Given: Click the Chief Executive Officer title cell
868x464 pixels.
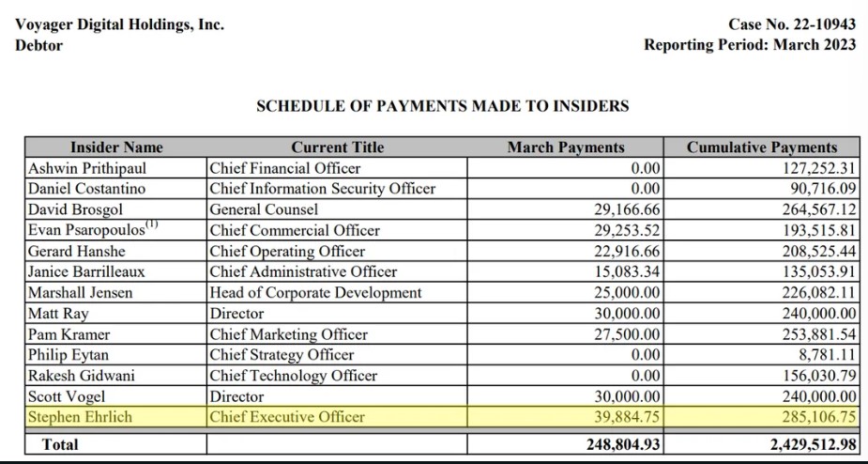Looking at the screenshot, I should 287,417.
